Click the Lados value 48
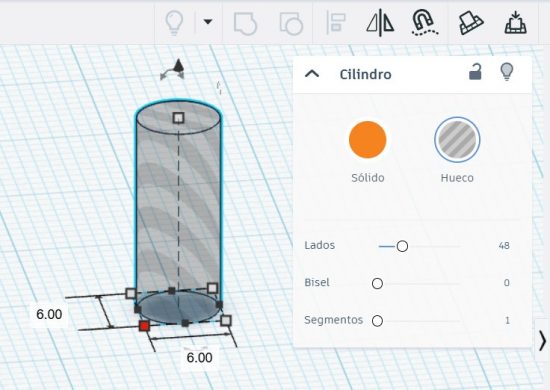The height and width of the screenshot is (390, 550). click(504, 246)
